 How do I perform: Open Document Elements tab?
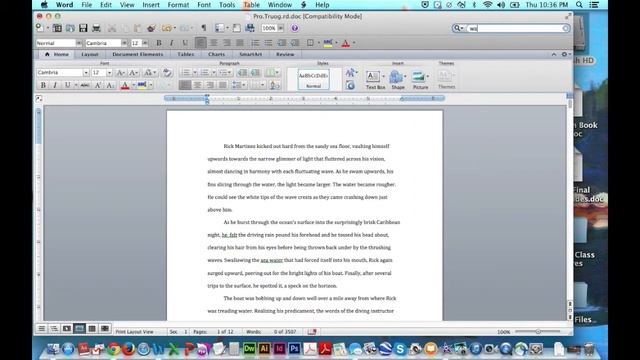pos(138,54)
